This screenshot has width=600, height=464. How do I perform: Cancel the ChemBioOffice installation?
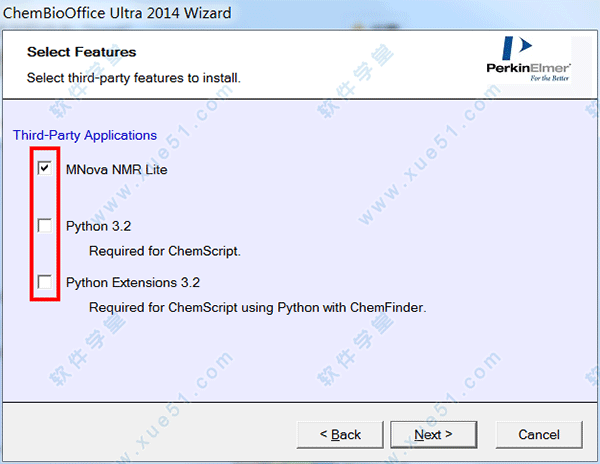(x=539, y=435)
